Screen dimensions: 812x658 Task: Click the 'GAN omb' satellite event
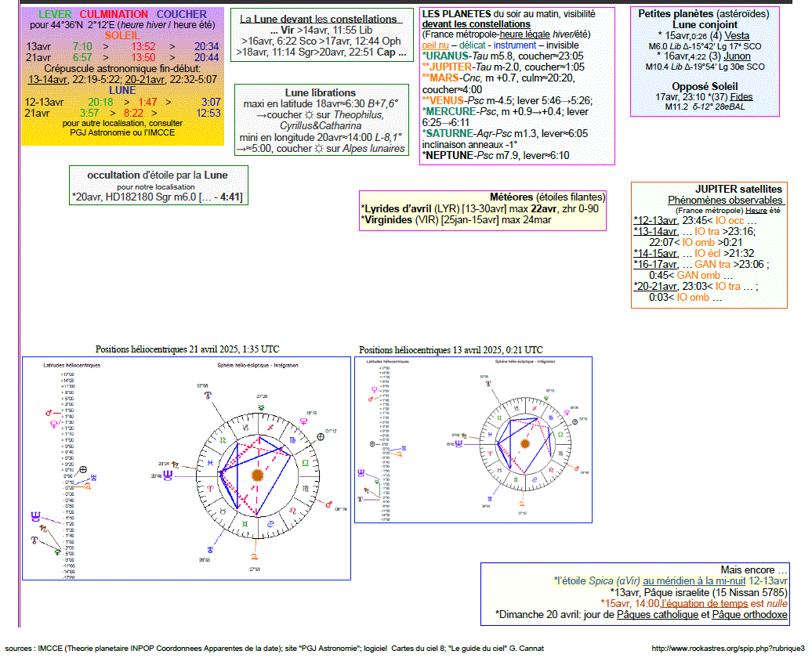(698, 276)
